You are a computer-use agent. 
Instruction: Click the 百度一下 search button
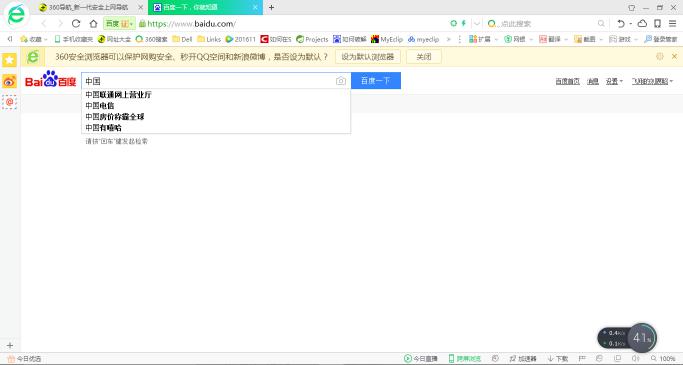point(375,81)
